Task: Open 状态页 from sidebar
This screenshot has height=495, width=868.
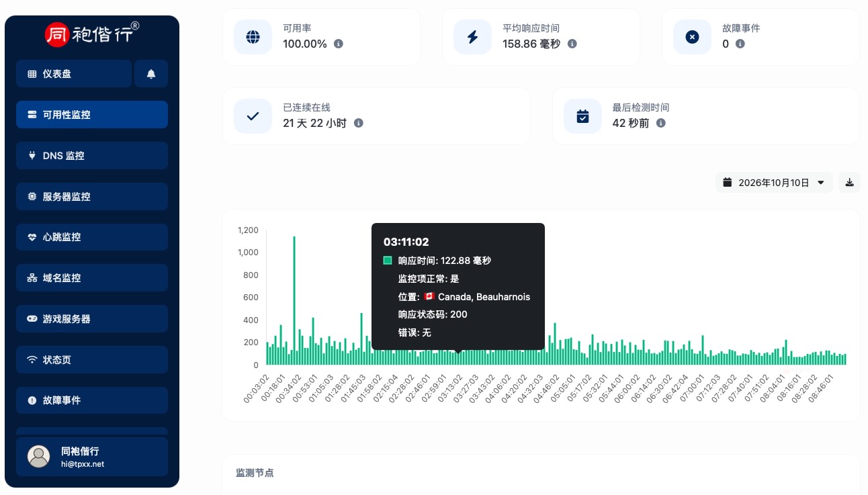Action: (x=92, y=360)
